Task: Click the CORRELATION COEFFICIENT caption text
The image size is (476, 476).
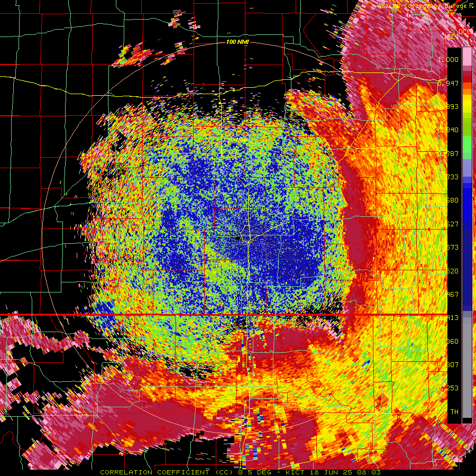Action: click(154, 472)
